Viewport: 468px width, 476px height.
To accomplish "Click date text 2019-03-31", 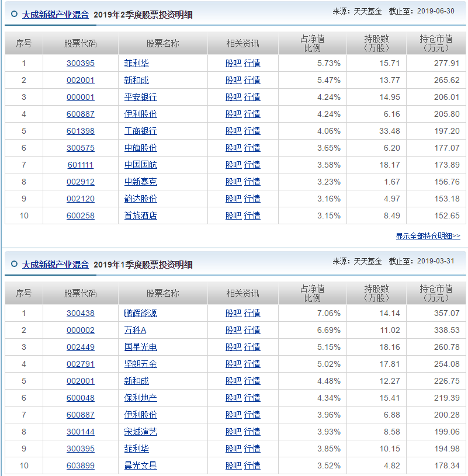I will (x=435, y=261).
